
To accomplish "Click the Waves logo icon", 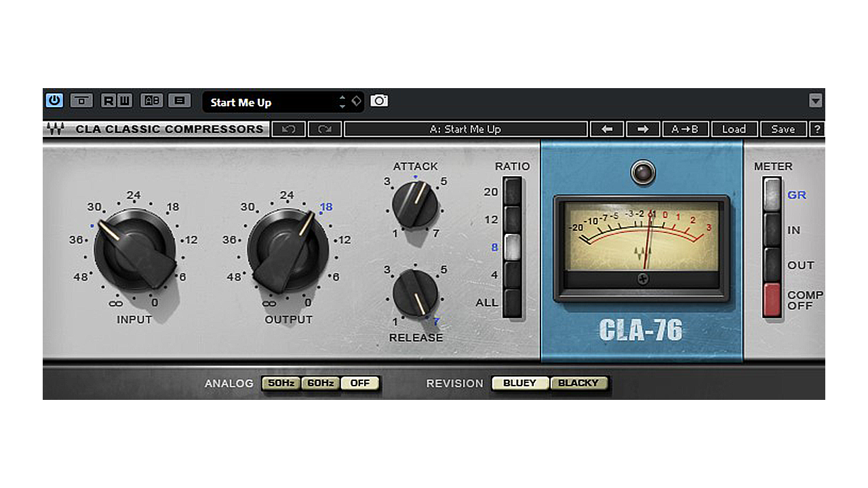I will click(x=54, y=129).
